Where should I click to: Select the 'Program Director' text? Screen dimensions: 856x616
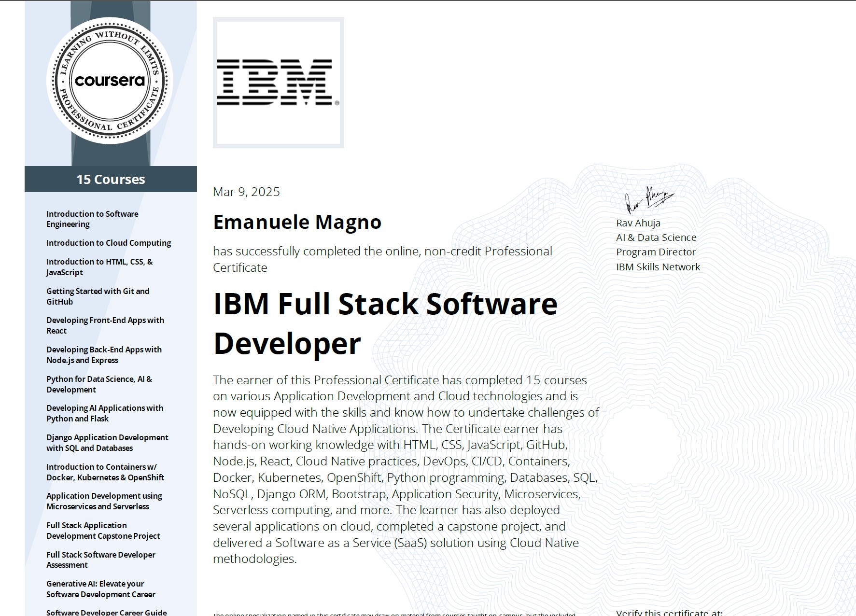point(656,252)
